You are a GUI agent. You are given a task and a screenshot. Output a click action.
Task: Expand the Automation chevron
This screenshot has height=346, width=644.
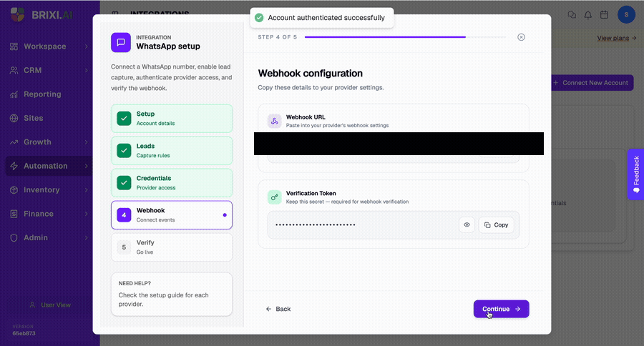point(87,166)
